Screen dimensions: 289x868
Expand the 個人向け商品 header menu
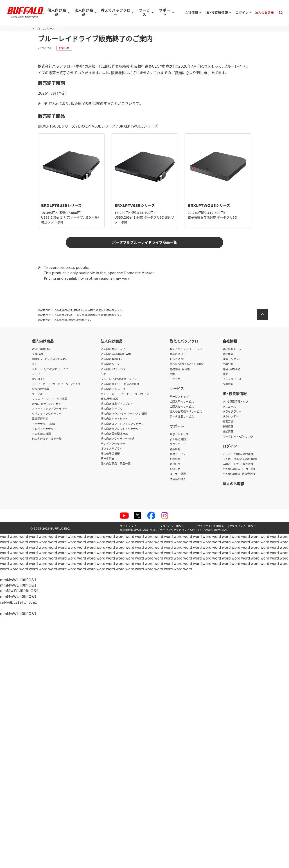point(58,12)
